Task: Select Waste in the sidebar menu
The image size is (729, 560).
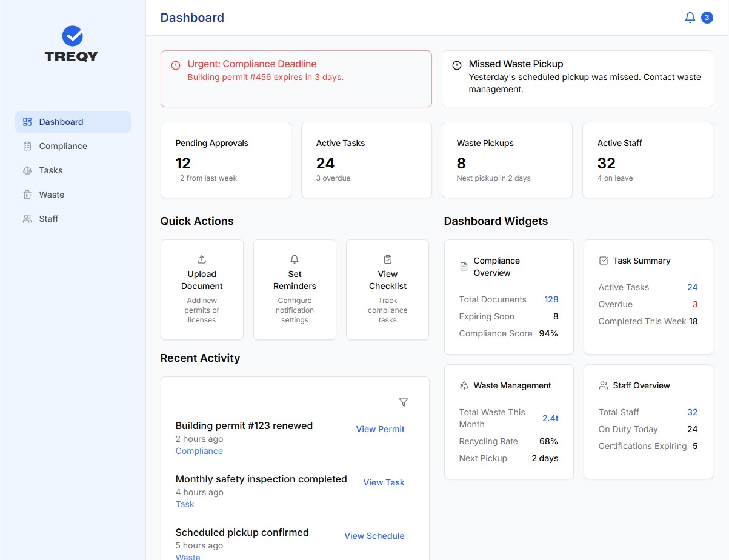Action: [73, 195]
